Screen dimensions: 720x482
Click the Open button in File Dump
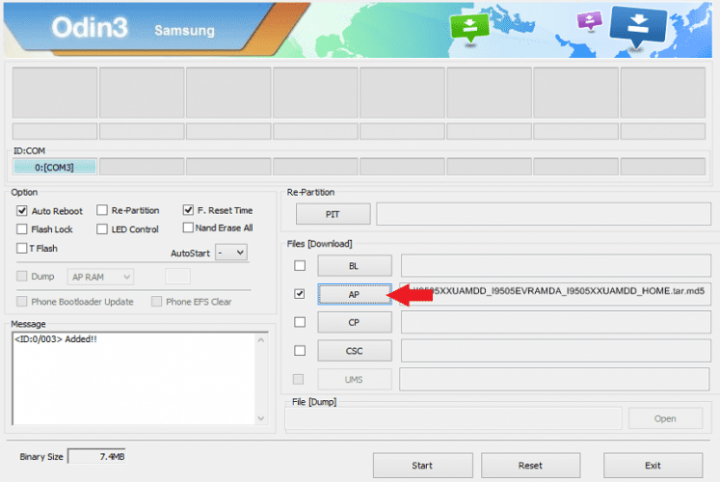coord(665,418)
